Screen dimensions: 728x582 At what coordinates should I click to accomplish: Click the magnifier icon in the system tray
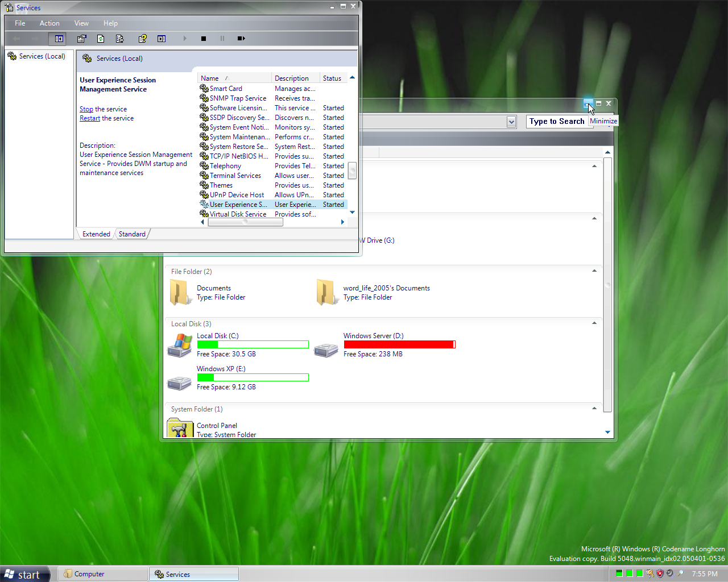(680, 573)
